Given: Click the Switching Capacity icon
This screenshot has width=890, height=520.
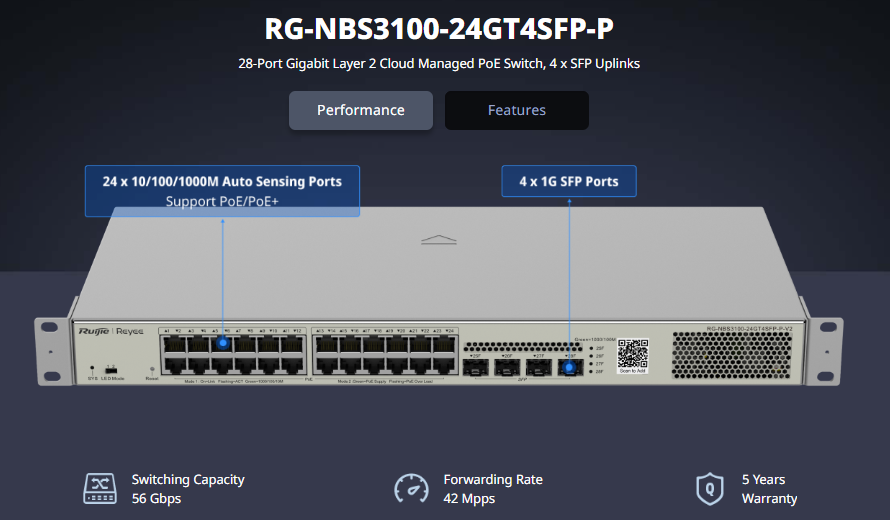Looking at the screenshot, I should pyautogui.click(x=100, y=488).
